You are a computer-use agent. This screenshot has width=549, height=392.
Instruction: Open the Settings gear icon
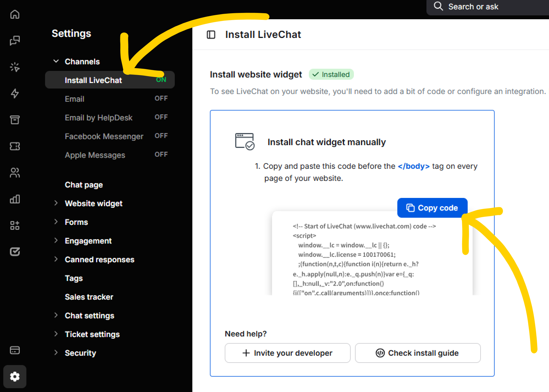coord(15,377)
